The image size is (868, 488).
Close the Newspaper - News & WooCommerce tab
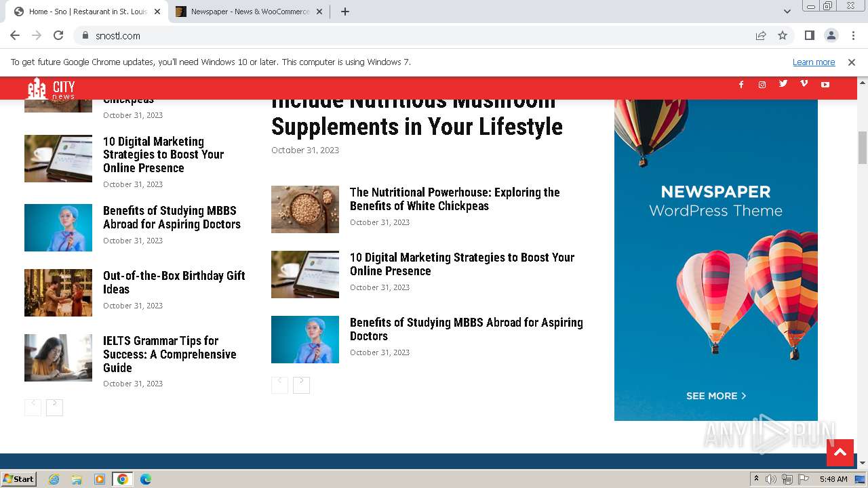point(319,12)
